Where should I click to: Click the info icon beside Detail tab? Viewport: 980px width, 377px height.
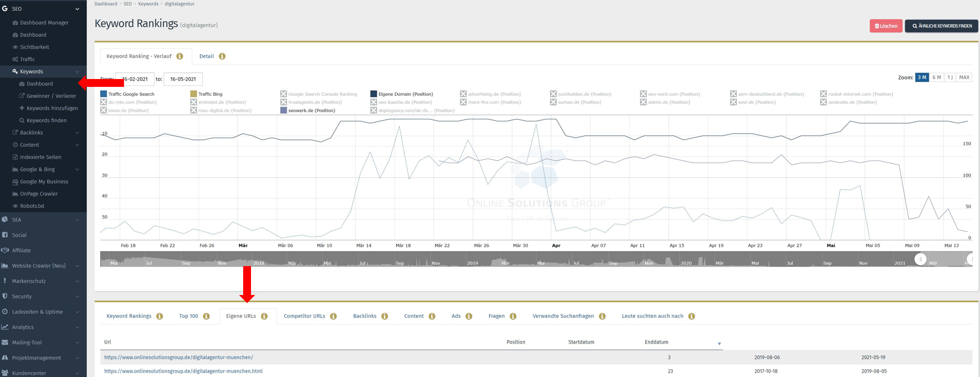point(222,56)
